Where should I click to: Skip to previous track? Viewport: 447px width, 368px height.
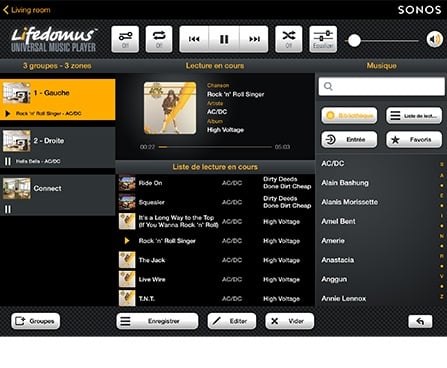(x=194, y=39)
